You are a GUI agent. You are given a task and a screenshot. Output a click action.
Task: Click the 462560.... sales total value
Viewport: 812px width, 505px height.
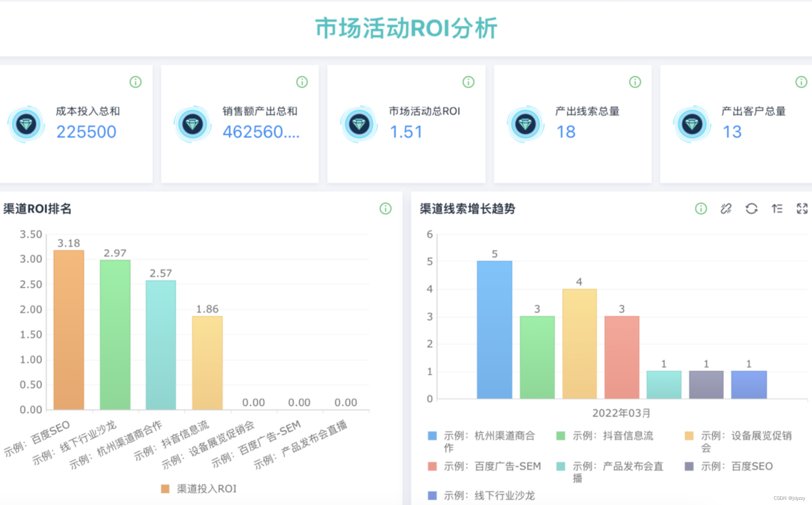click(261, 132)
